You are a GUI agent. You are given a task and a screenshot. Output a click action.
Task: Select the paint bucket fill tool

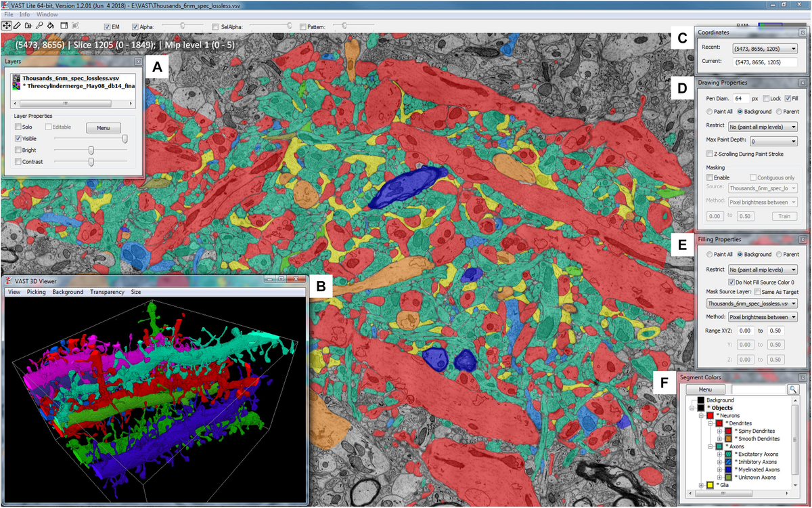51,25
